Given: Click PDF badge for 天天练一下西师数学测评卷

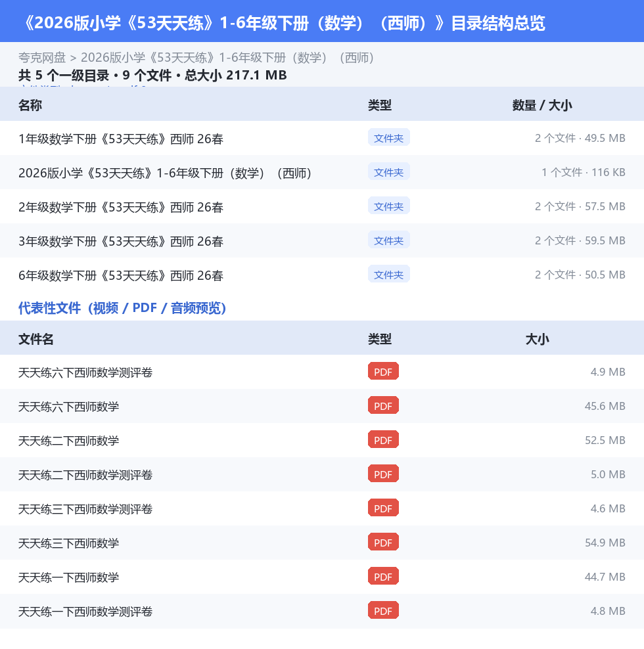Looking at the screenshot, I should click(x=384, y=610).
